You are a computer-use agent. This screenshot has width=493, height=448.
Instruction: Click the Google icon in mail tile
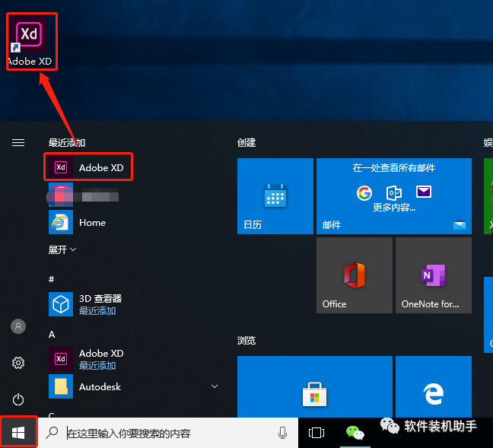point(364,192)
